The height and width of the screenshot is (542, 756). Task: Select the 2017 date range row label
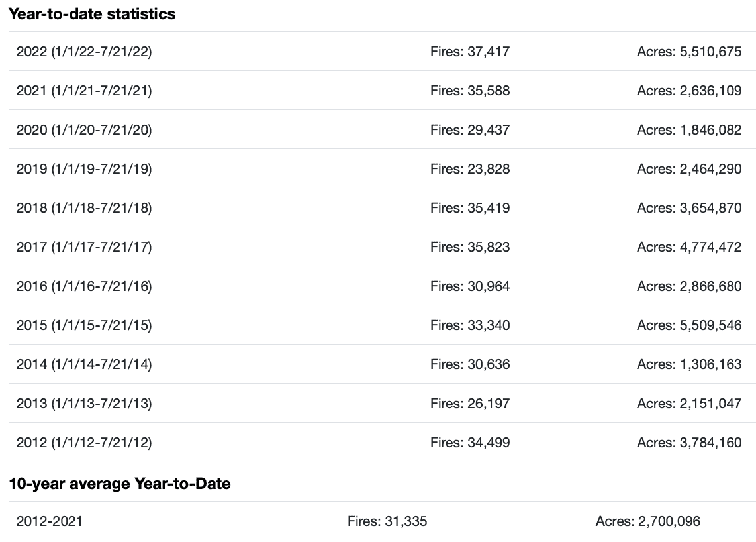pos(84,247)
